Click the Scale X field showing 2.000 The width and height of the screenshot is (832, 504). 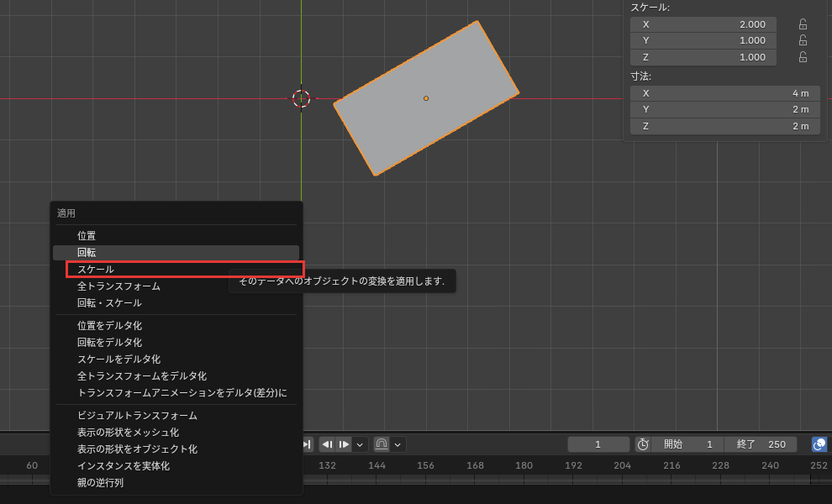(703, 24)
